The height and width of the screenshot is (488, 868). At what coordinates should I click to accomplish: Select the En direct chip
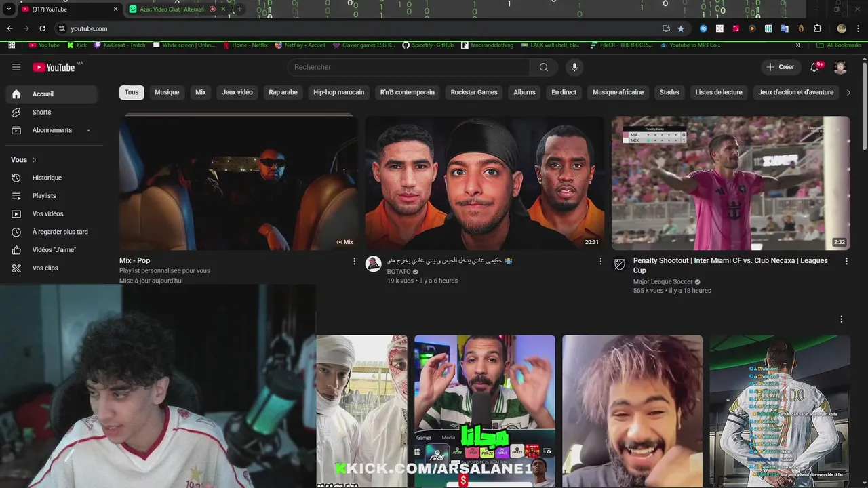(x=564, y=92)
